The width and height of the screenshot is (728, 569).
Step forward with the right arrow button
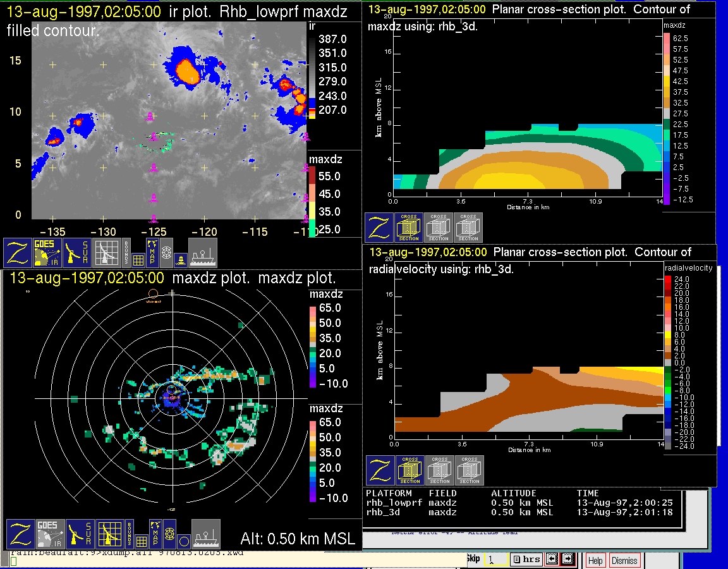(x=567, y=560)
